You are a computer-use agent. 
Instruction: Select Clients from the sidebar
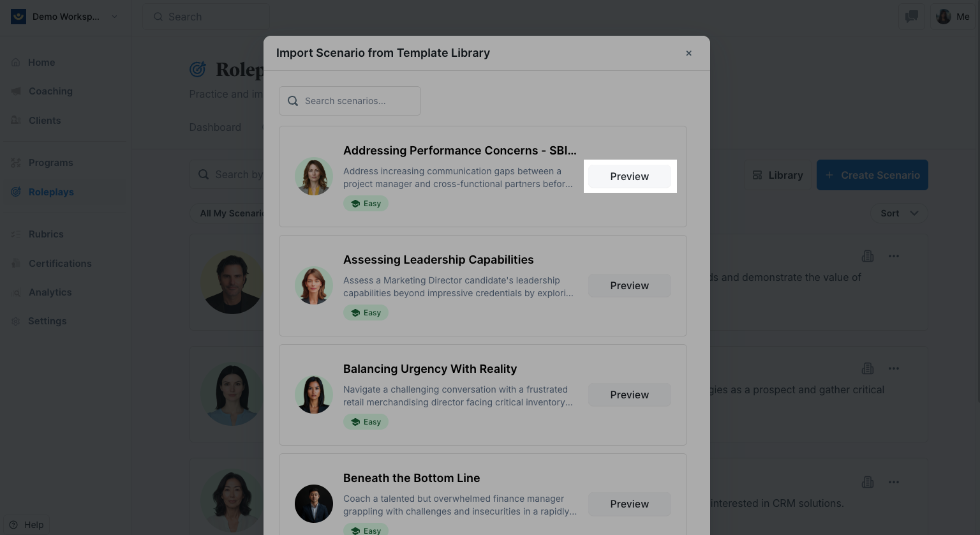(x=45, y=121)
